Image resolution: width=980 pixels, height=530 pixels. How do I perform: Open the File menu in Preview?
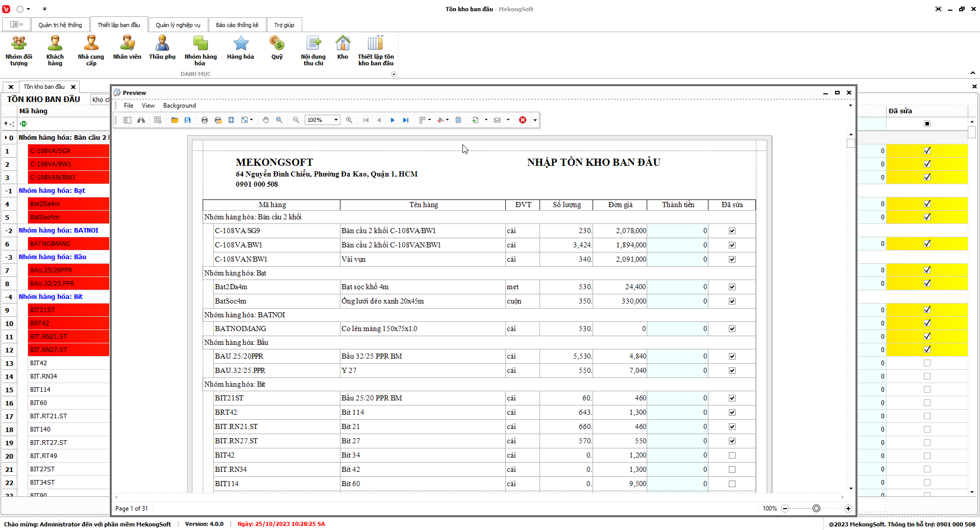[x=129, y=106]
